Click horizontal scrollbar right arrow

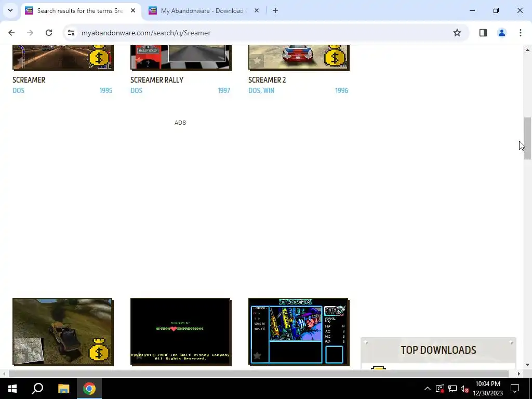click(518, 374)
